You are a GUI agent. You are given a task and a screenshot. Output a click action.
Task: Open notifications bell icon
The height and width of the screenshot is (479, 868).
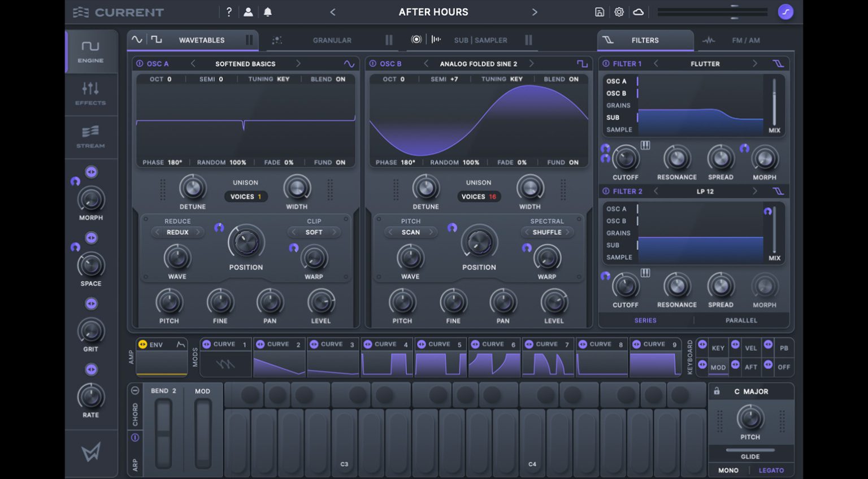268,12
